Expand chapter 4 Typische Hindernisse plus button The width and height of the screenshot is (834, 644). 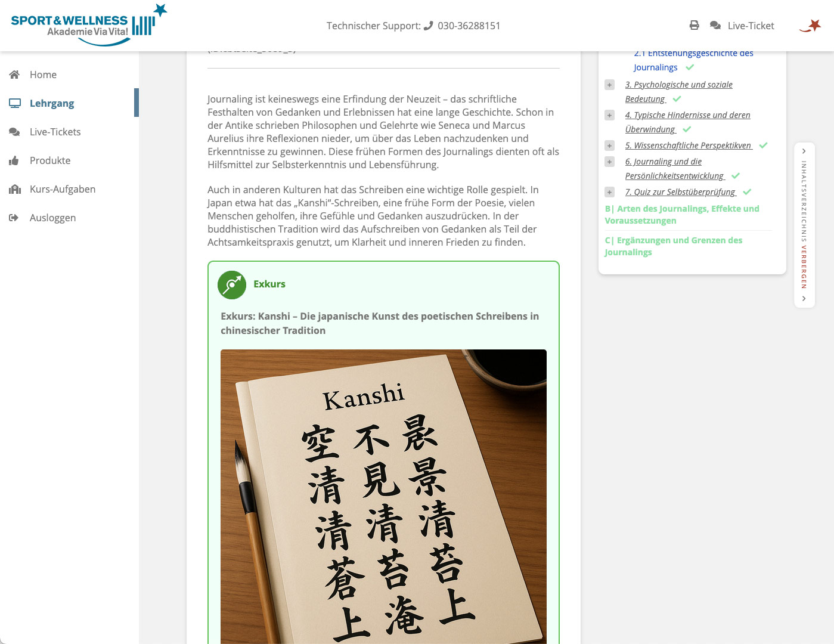pyautogui.click(x=609, y=115)
